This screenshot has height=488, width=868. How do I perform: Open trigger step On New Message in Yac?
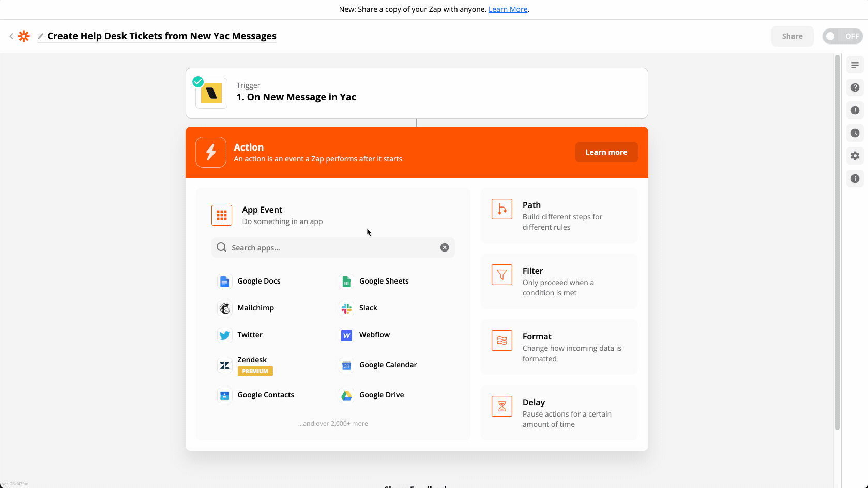click(x=417, y=93)
